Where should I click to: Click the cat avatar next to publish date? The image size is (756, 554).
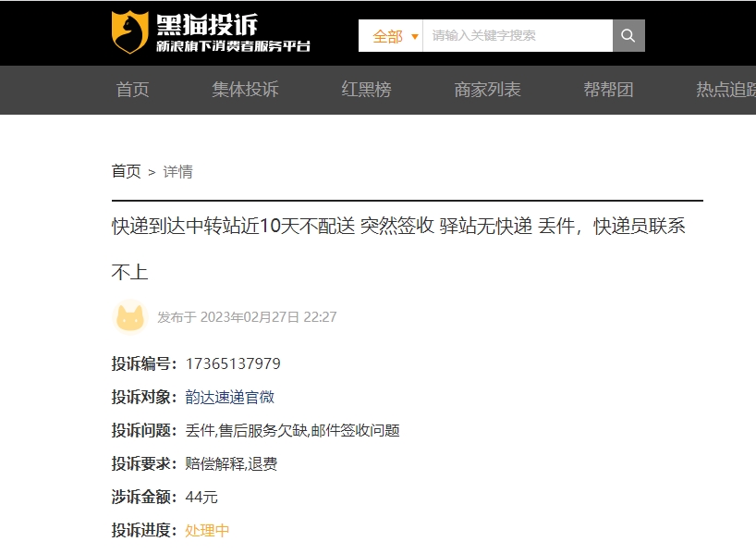[x=130, y=317]
